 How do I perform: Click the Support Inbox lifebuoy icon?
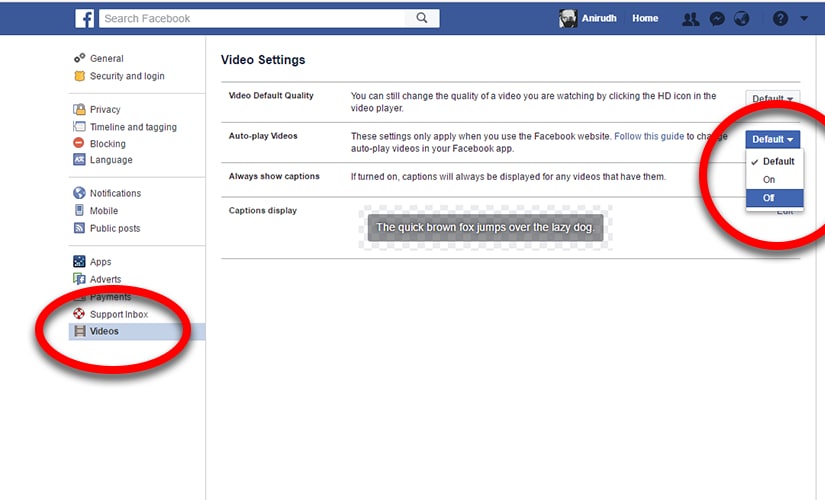pos(79,314)
